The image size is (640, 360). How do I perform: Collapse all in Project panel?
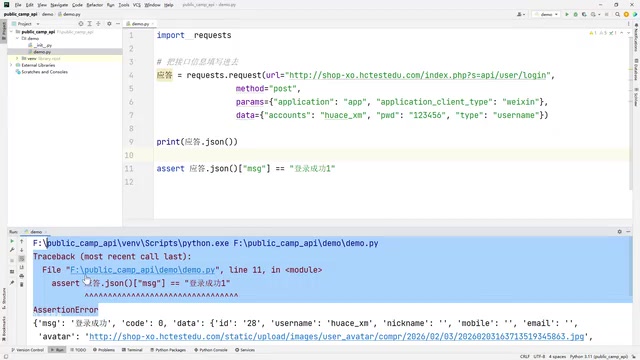(98, 24)
